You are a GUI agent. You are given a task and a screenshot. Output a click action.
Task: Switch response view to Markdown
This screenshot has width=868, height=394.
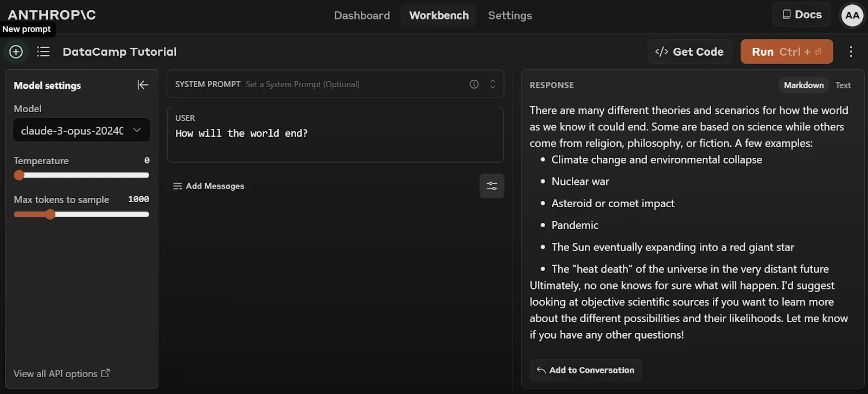point(803,85)
